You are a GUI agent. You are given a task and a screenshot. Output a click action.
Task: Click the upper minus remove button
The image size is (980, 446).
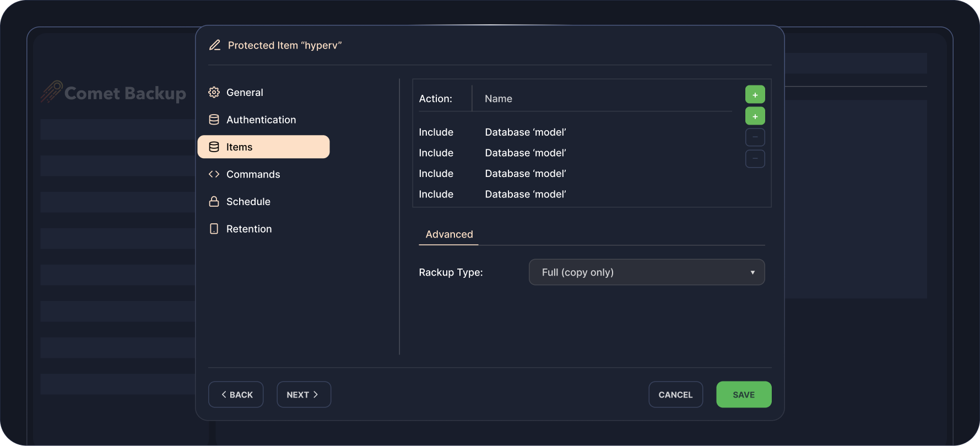[x=755, y=137]
